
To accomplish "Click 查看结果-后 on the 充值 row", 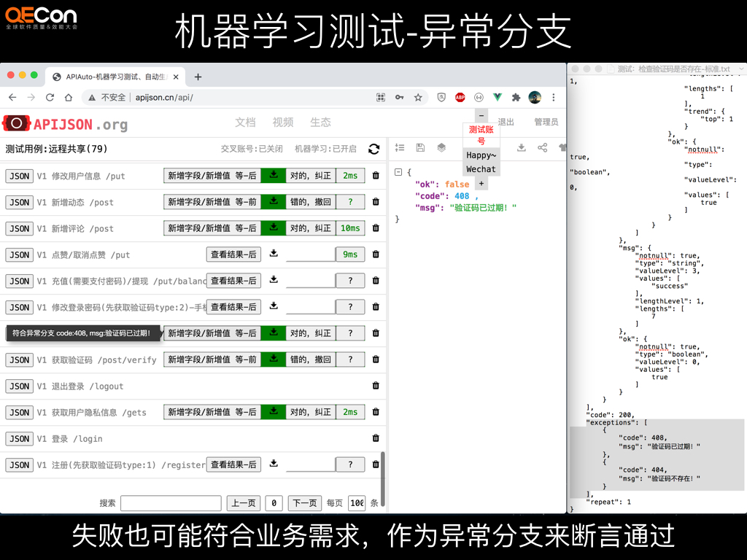I will [232, 281].
